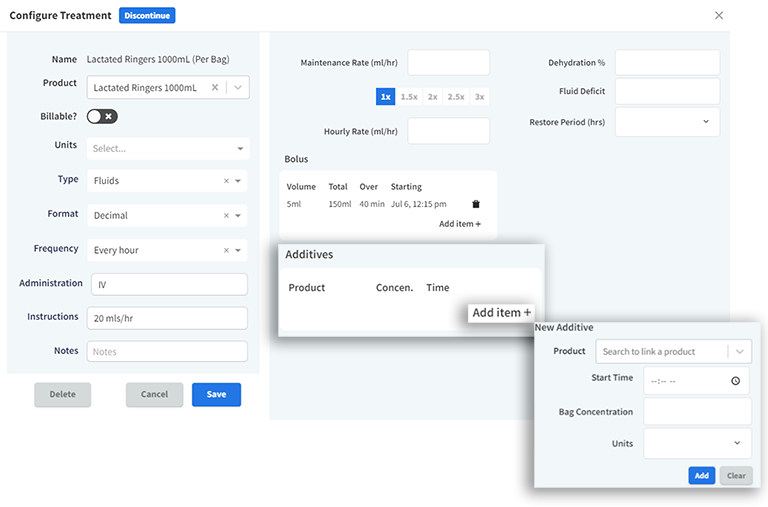Click the blue Save button
768x507 pixels.
click(x=216, y=394)
